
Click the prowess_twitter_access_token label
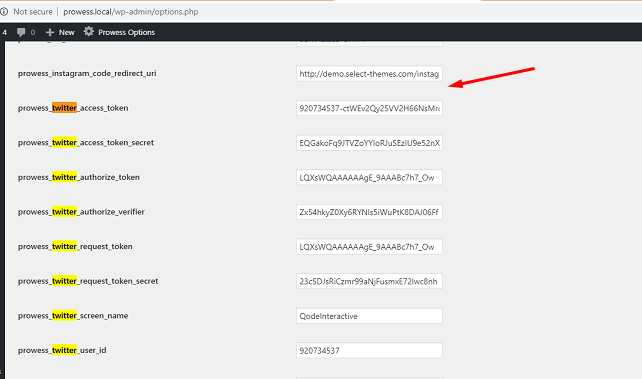73,108
